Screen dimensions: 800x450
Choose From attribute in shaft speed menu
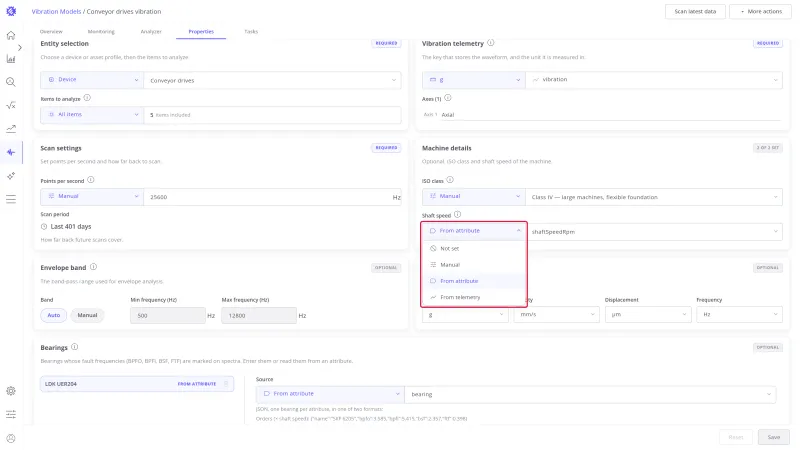coord(474,281)
